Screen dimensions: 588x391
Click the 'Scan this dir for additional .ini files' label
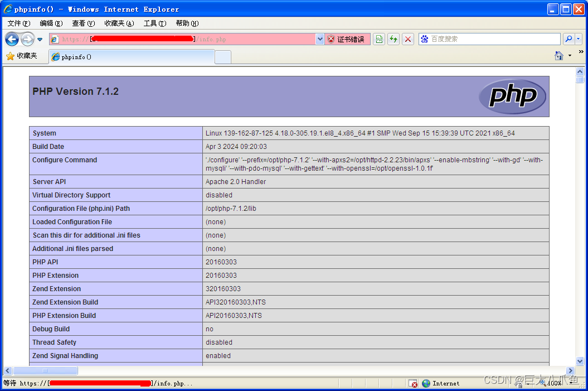click(x=86, y=235)
